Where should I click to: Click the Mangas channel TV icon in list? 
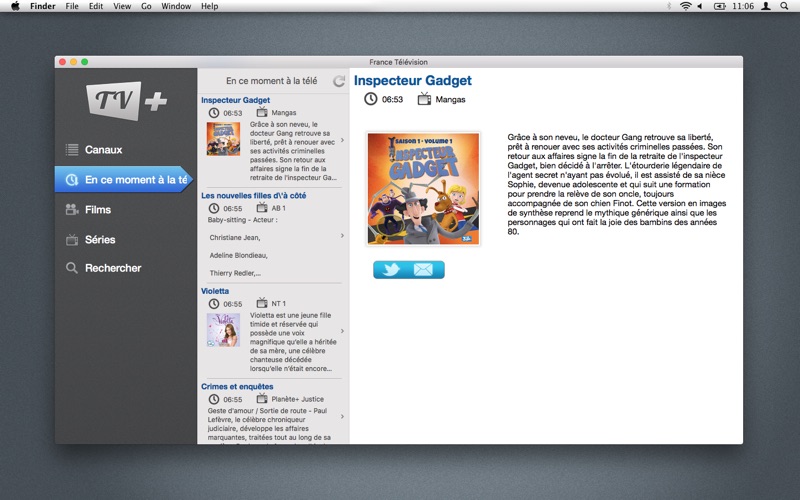(262, 112)
